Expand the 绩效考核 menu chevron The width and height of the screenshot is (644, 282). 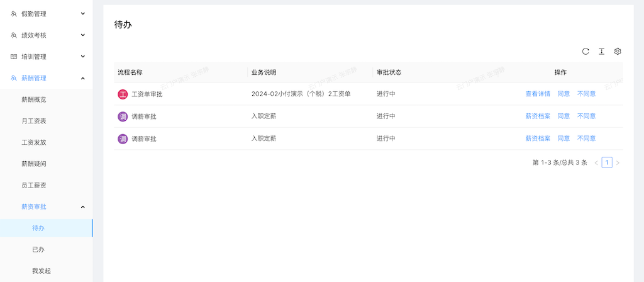[82, 35]
